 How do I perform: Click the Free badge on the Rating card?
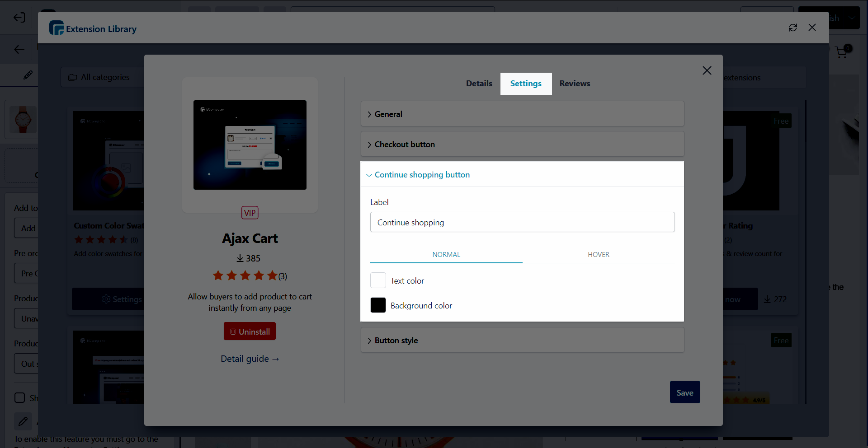click(781, 121)
